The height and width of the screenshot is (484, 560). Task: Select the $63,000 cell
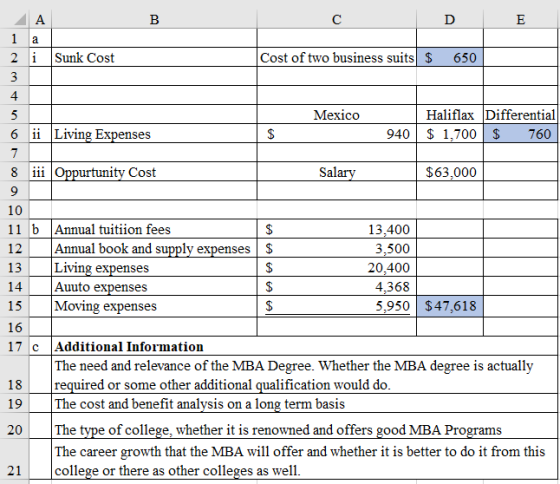(450, 172)
